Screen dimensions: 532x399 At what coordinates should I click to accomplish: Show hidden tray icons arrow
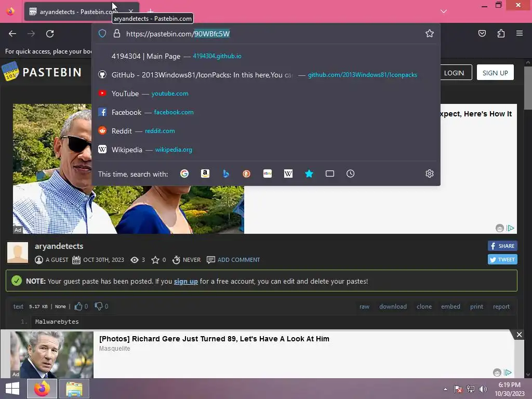pyautogui.click(x=445, y=389)
